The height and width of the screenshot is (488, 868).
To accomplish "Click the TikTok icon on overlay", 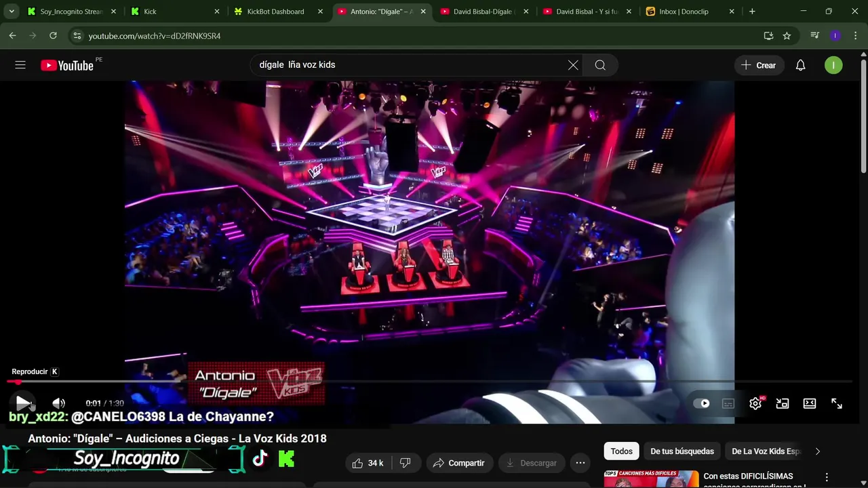I will pos(260,459).
